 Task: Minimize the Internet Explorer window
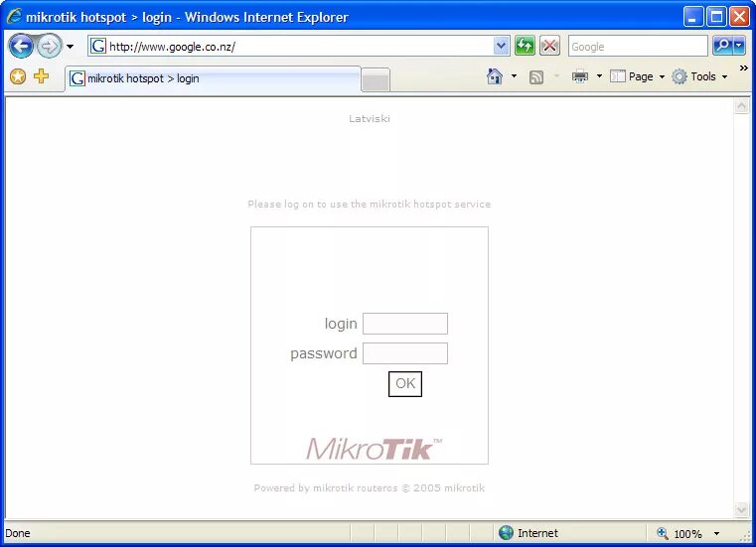tap(692, 17)
